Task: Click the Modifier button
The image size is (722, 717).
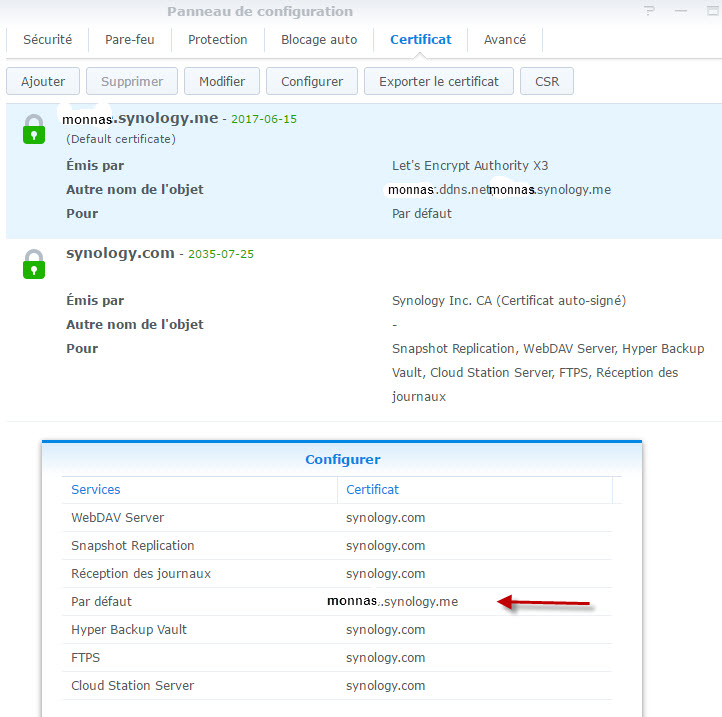Action: pos(222,81)
